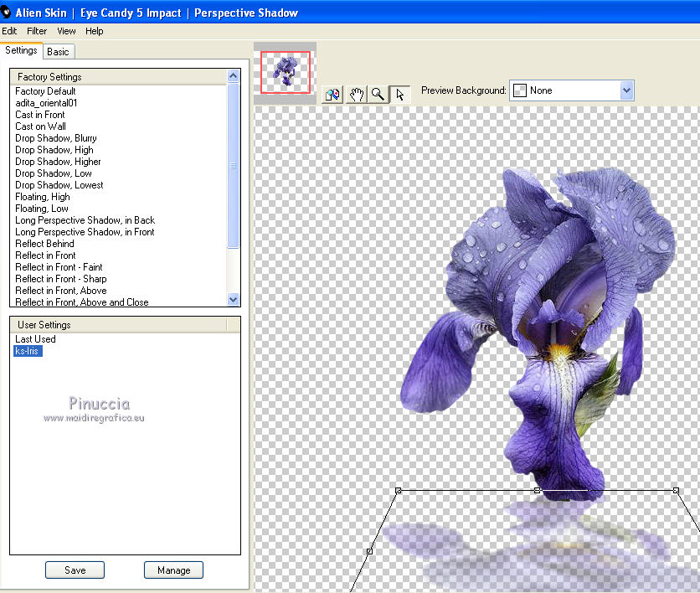Select the Drop Shadow, Higher preset
Image resolution: width=700 pixels, height=593 pixels.
click(x=58, y=162)
